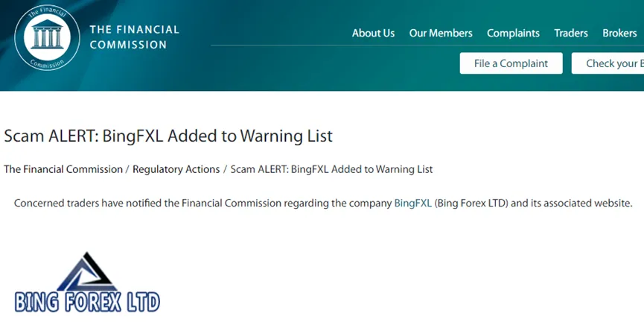
Task: Click the Concerned traders sentence start
Action: pos(57,203)
